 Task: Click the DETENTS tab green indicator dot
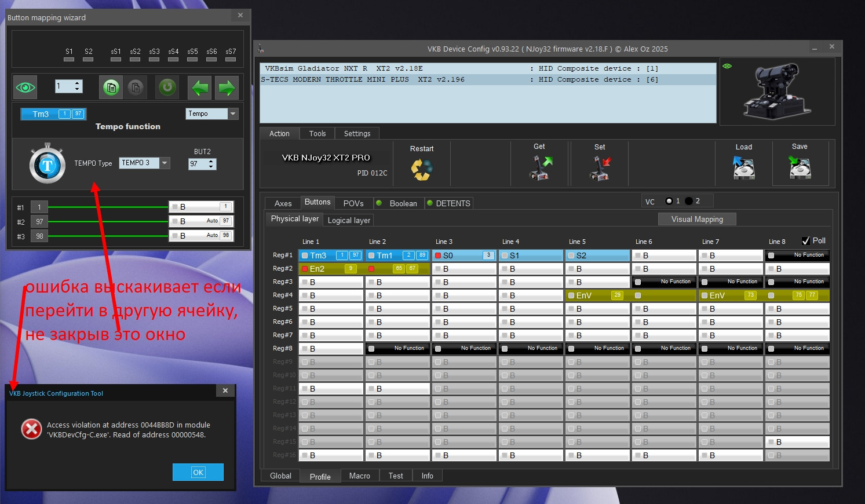click(430, 203)
